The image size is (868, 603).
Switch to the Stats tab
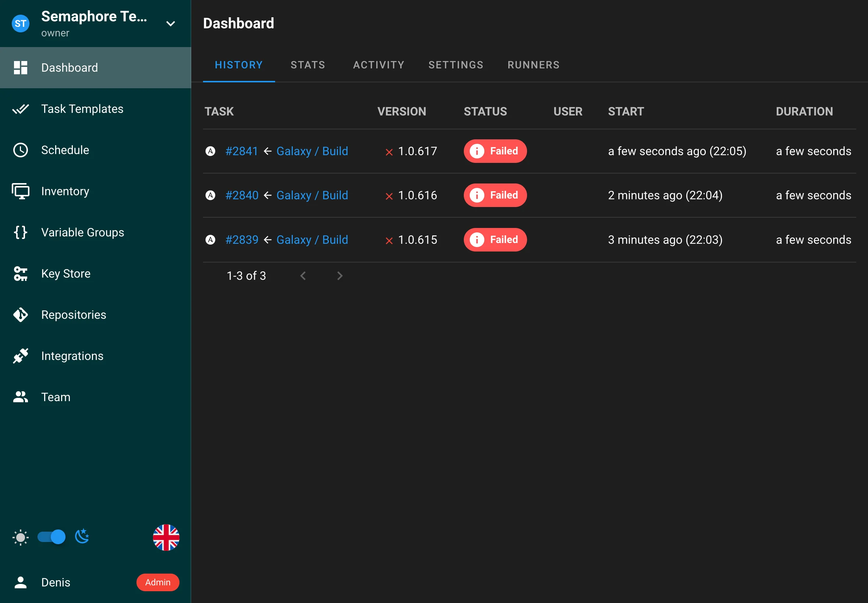[x=308, y=65]
